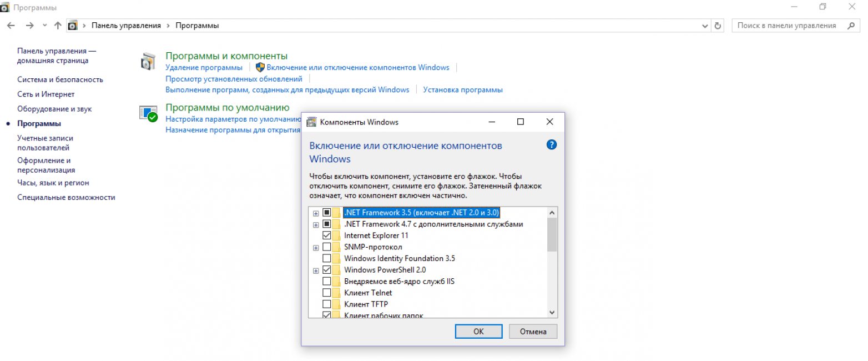Uncheck the Internet Explorer 11 checkbox
Screen dimensions: 868x361
(x=327, y=235)
